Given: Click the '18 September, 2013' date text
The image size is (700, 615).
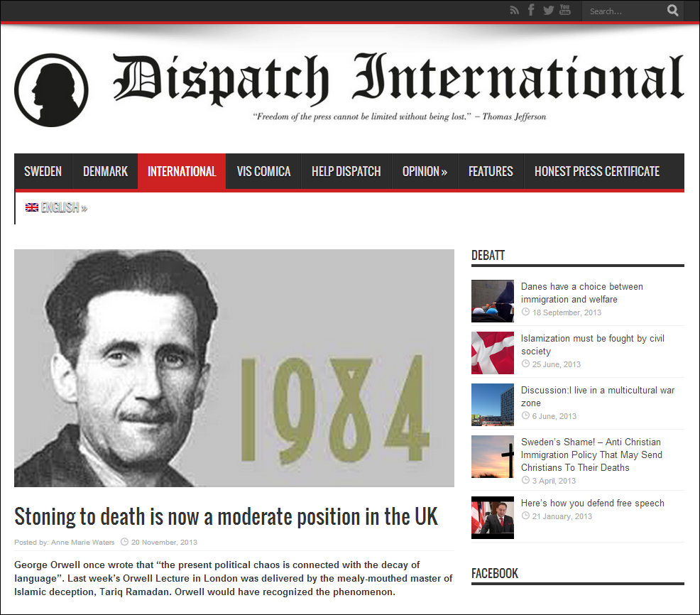Looking at the screenshot, I should coord(567,312).
